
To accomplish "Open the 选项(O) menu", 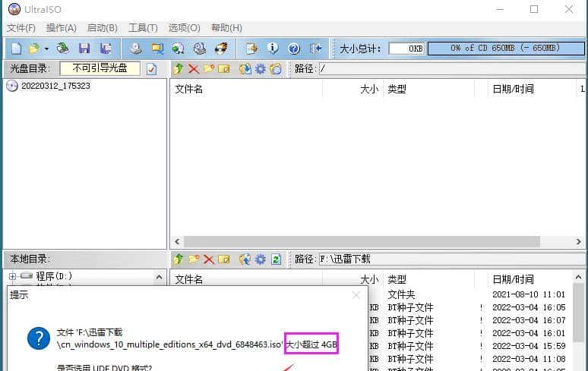I will click(x=184, y=28).
